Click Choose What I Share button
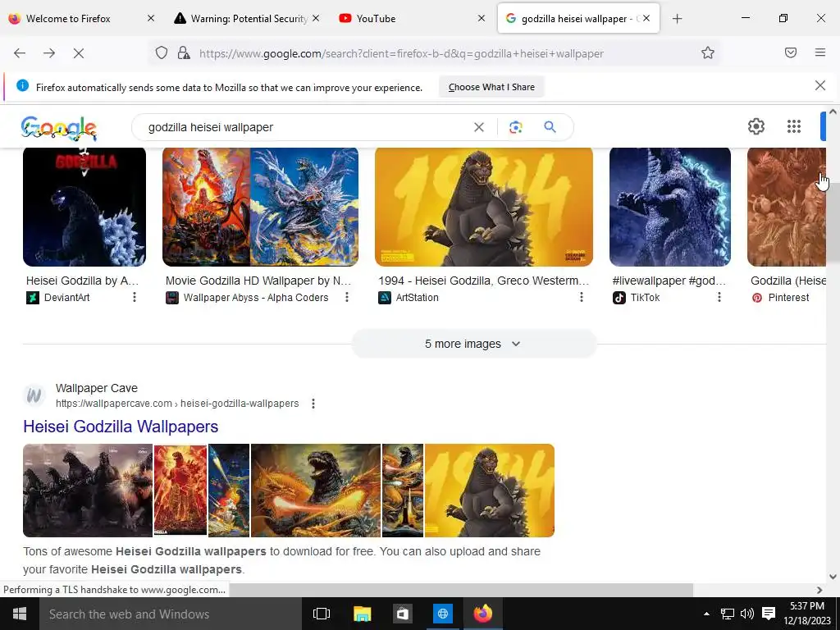 (491, 87)
